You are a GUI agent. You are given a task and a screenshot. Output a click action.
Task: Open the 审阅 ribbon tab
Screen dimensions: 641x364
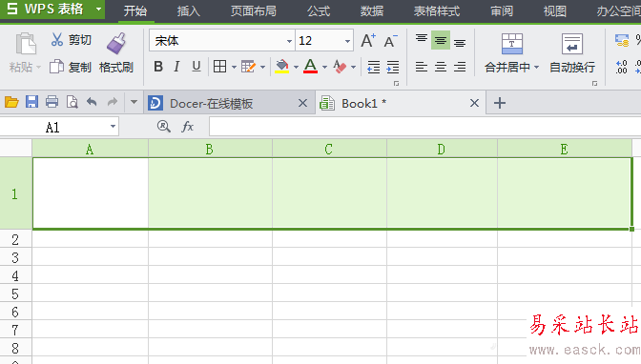[x=502, y=11]
